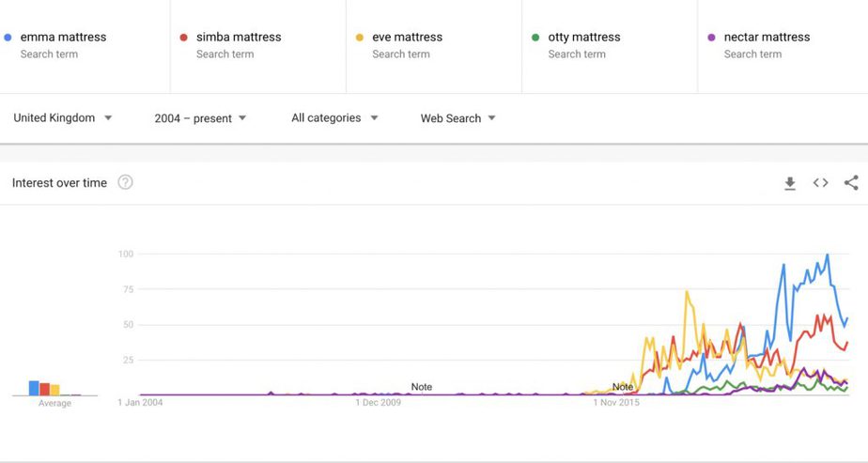Click the green otty mattress color dot
This screenshot has height=463, width=868.
point(535,38)
